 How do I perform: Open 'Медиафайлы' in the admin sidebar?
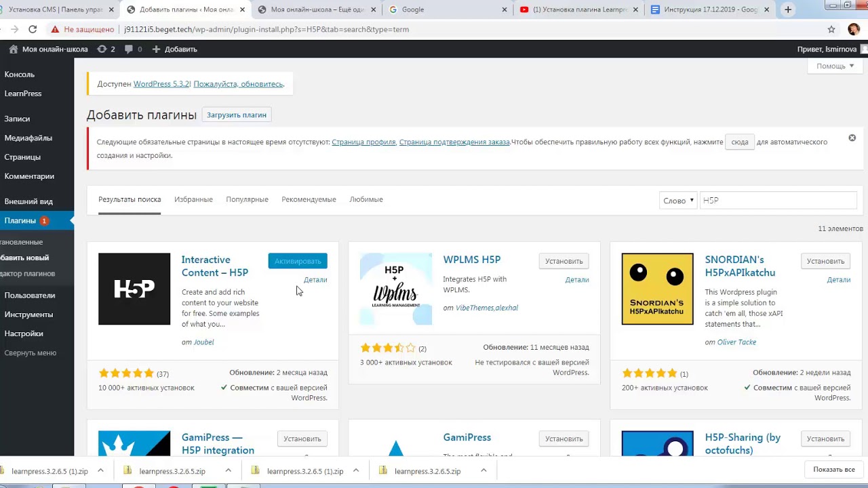click(28, 138)
